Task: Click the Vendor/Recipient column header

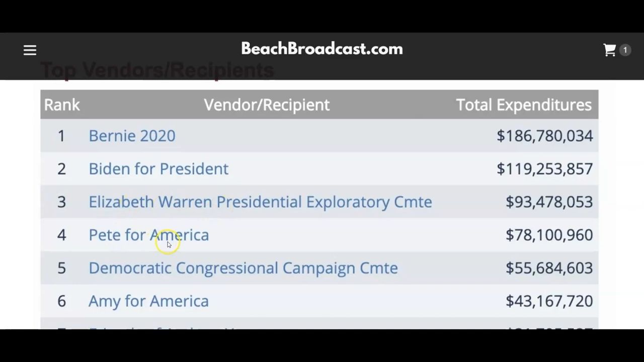Action: pyautogui.click(x=267, y=105)
